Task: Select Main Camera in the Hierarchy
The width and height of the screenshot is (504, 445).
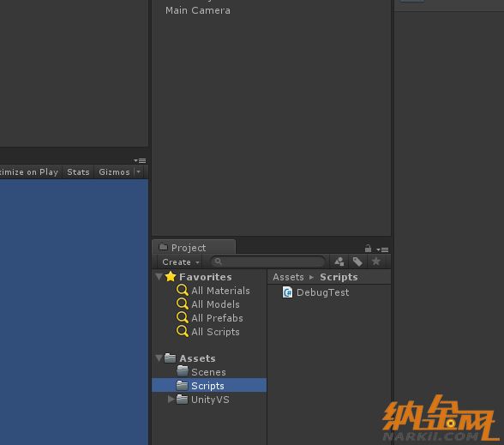Action: (x=198, y=10)
